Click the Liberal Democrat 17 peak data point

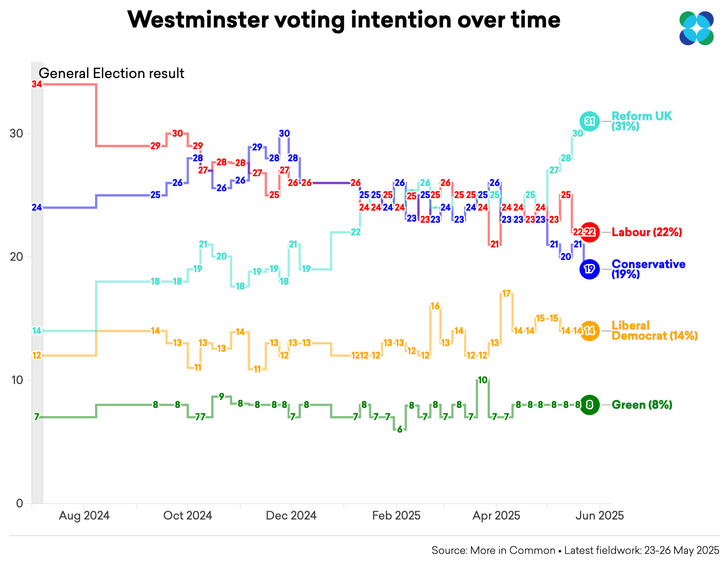pos(506,294)
